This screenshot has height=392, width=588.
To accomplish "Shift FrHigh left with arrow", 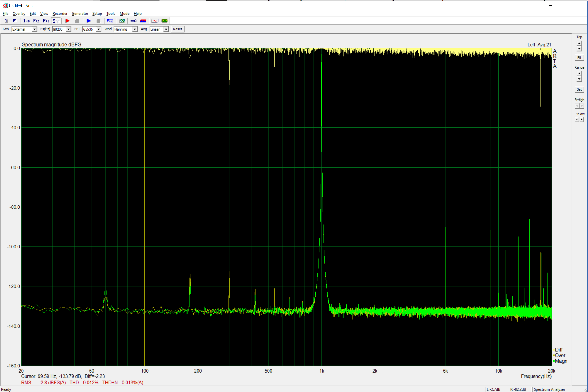I will click(x=577, y=106).
